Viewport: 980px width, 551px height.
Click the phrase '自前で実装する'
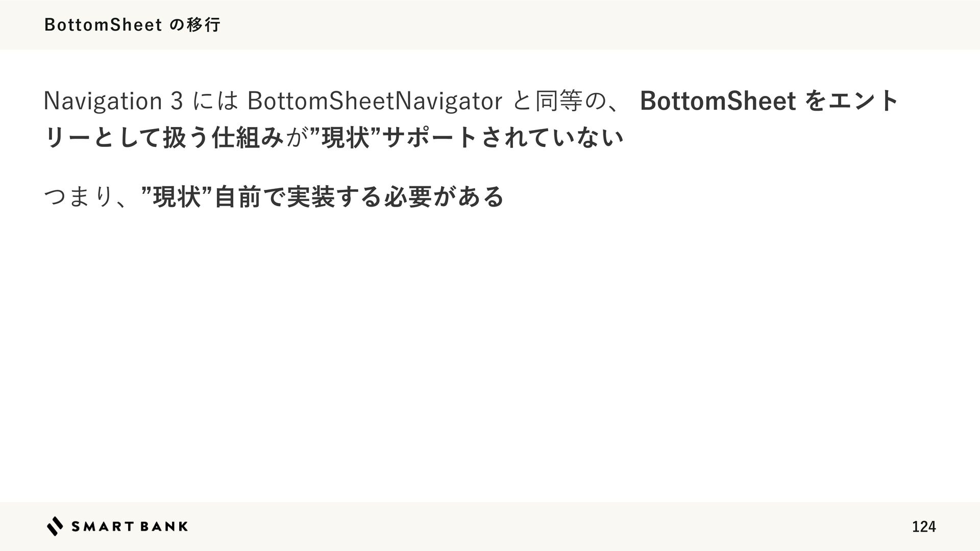point(298,196)
